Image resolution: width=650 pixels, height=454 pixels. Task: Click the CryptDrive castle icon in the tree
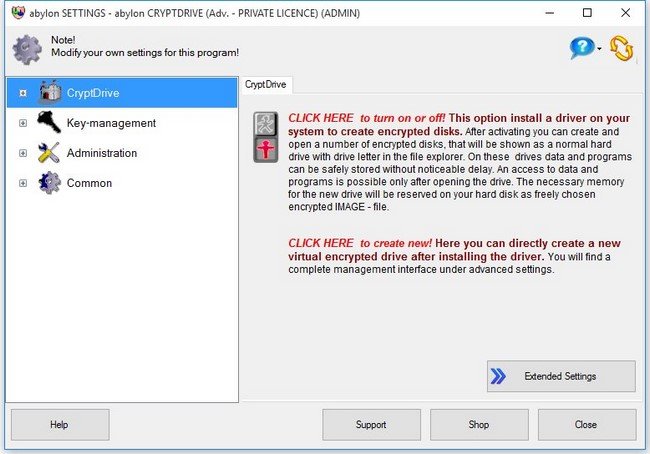pyautogui.click(x=50, y=92)
